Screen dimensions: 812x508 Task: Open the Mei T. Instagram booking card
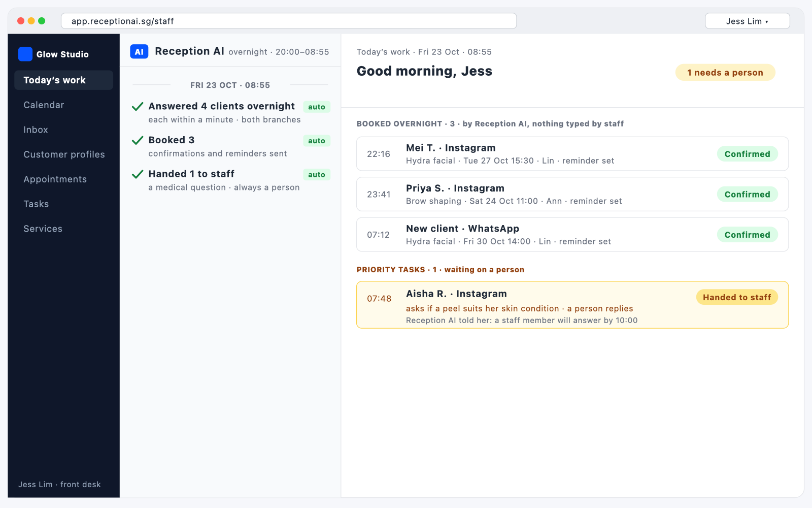(x=572, y=154)
